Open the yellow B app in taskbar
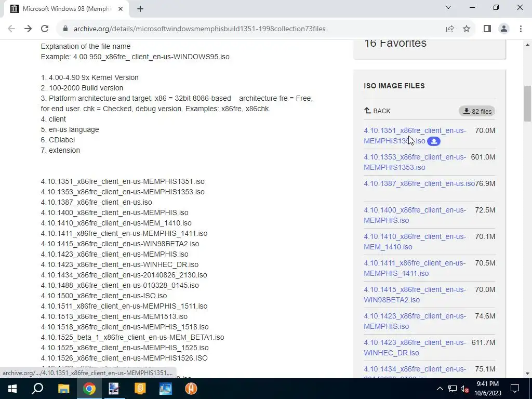 coord(140,389)
